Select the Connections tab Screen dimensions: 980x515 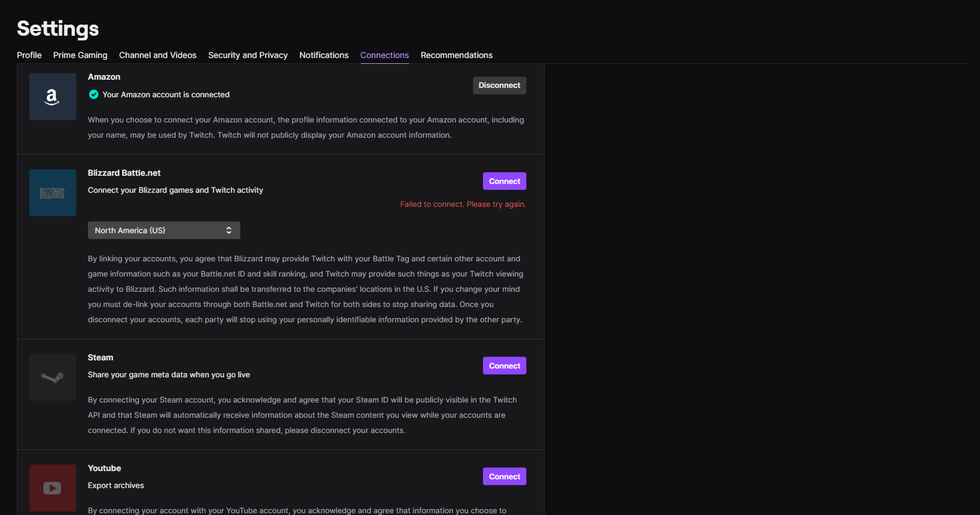tap(384, 55)
